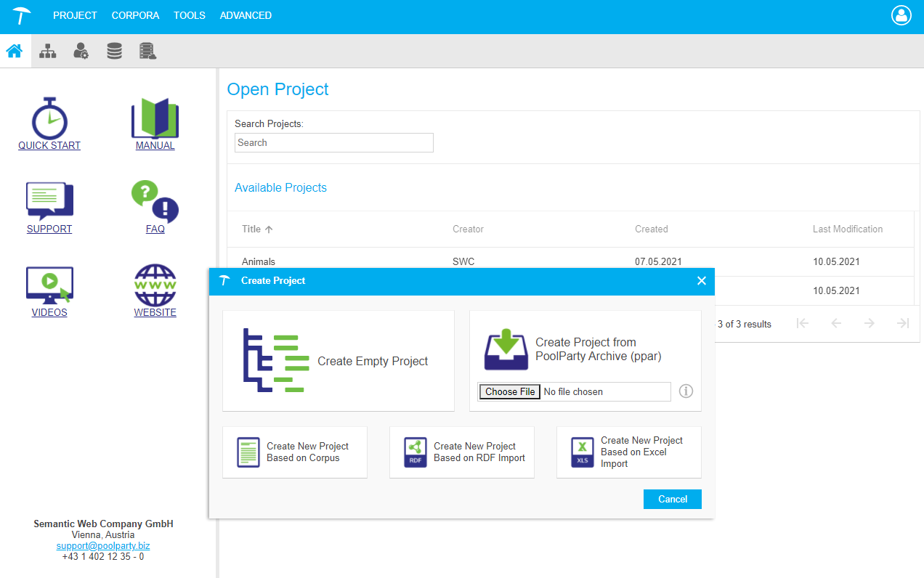This screenshot has width=924, height=578.
Task: Expand the TOOLS menu
Action: click(189, 15)
